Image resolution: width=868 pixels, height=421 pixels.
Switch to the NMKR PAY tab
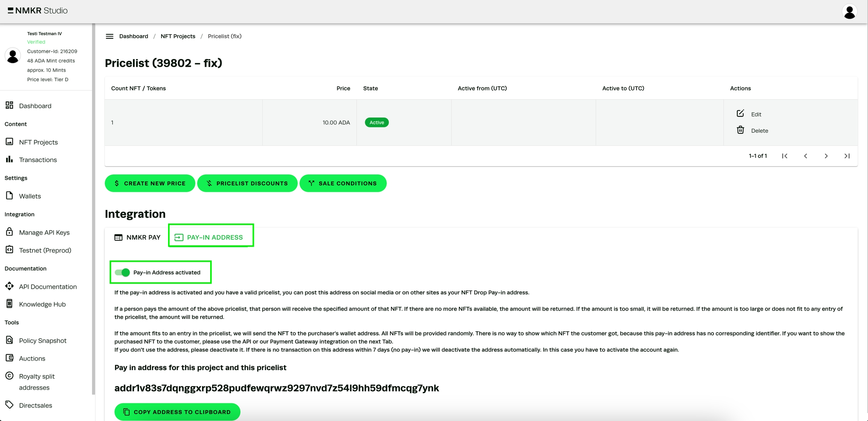tap(138, 237)
